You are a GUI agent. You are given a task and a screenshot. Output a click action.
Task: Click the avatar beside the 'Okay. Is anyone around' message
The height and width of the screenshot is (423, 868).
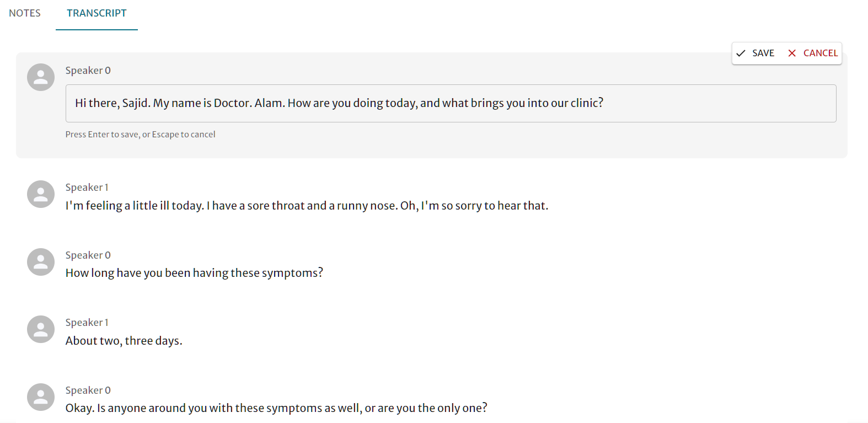(41, 397)
